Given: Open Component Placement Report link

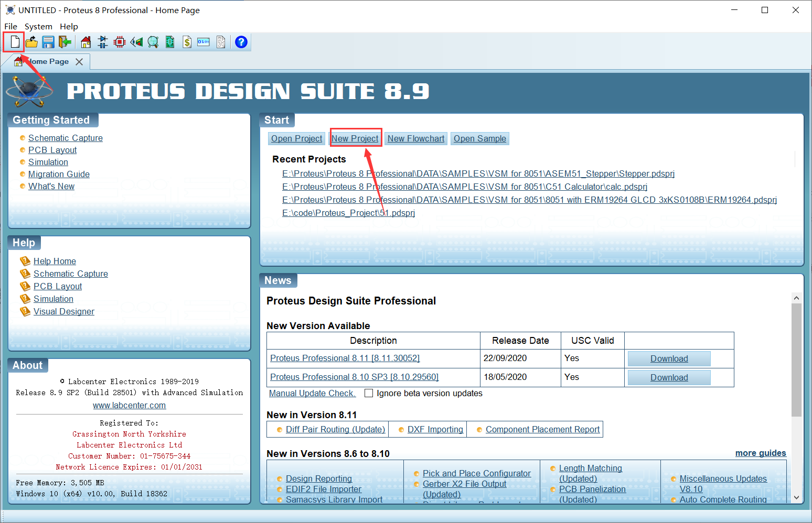Looking at the screenshot, I should pos(542,429).
